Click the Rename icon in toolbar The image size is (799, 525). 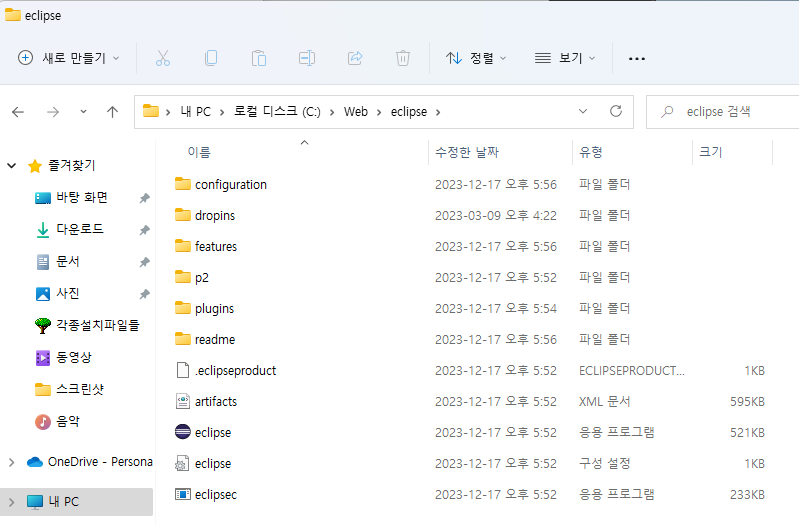tap(307, 58)
